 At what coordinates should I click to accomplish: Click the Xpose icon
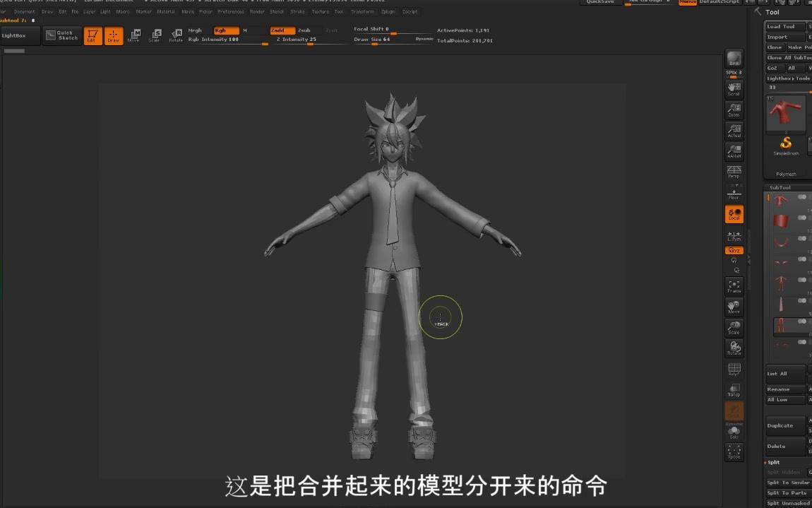734,452
